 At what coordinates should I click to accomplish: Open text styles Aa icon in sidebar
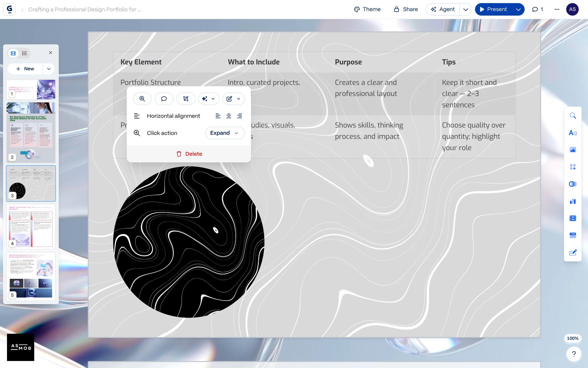pos(572,133)
